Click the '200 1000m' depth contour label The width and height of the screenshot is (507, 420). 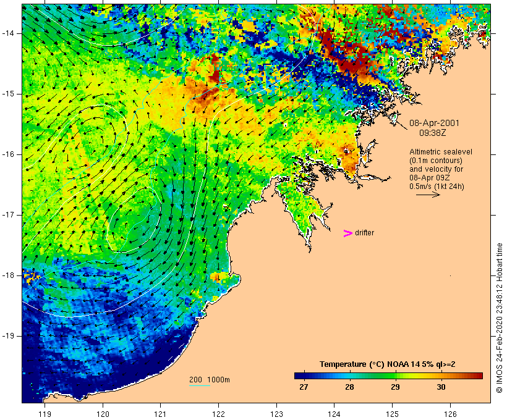(210, 380)
